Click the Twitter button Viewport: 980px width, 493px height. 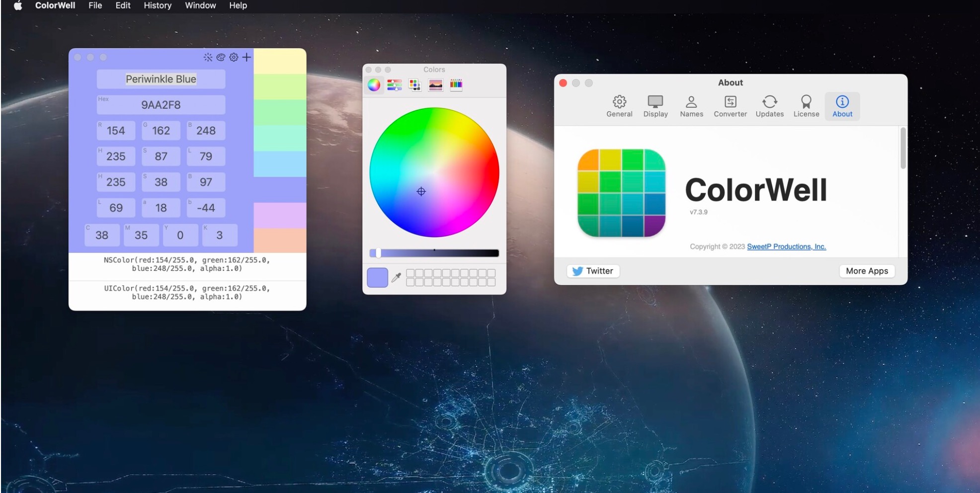click(593, 271)
